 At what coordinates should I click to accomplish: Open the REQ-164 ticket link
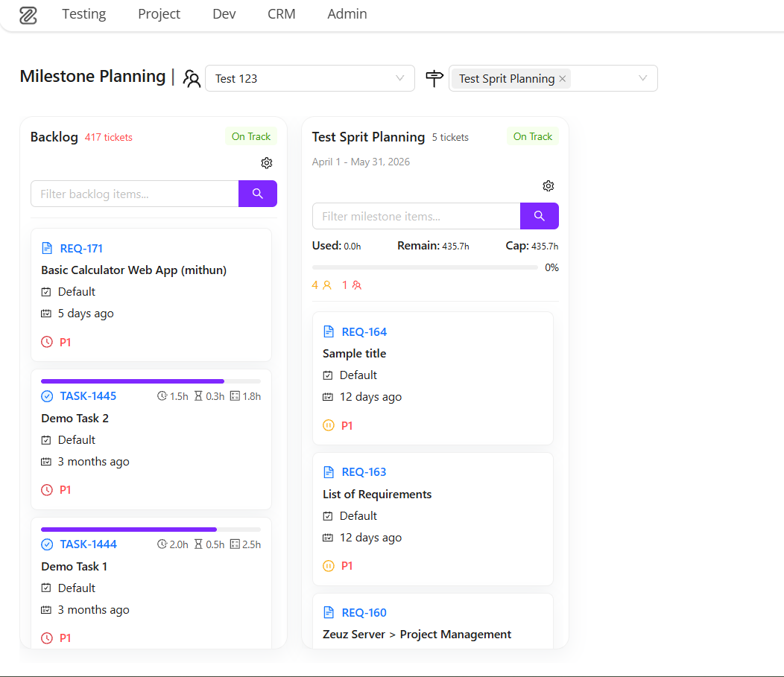point(364,331)
